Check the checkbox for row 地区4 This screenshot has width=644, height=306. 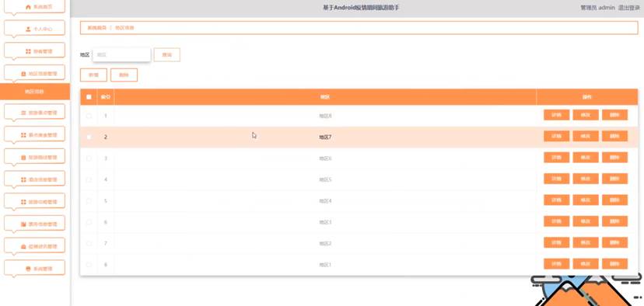click(89, 201)
